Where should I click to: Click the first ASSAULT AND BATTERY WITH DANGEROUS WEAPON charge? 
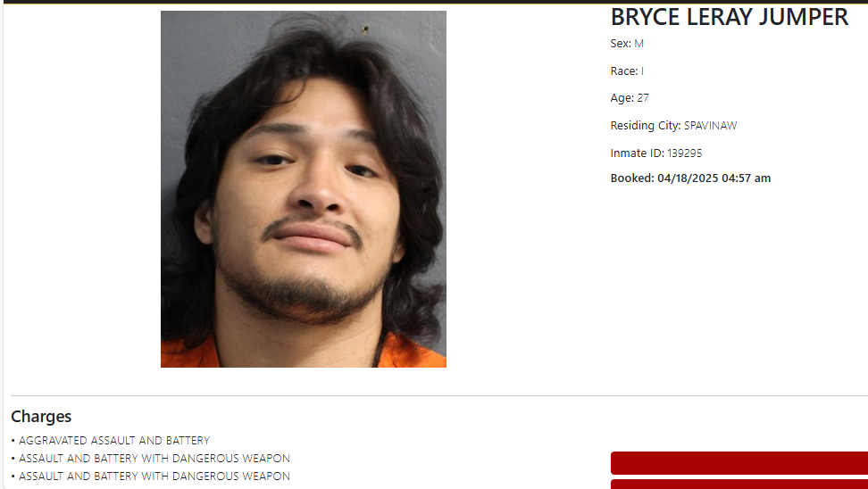[x=154, y=459]
